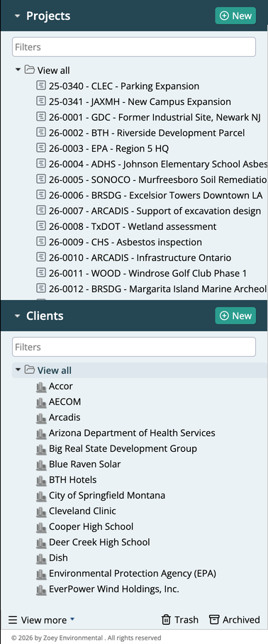Click building icon next to BTH Hotels
The width and height of the screenshot is (268, 644).
[x=41, y=480]
